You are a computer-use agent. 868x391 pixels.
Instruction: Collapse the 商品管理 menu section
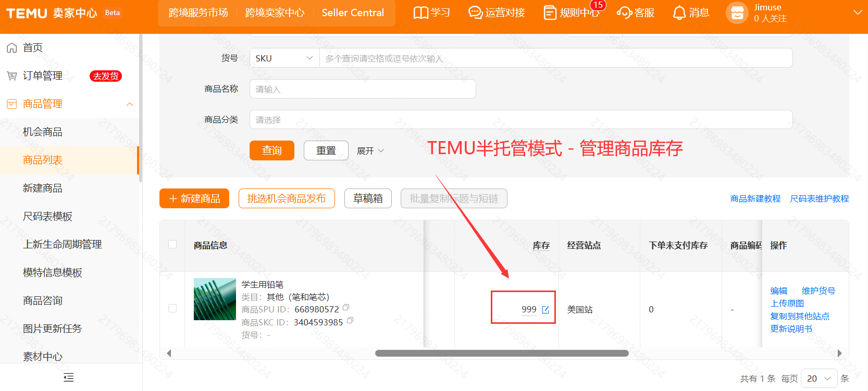(x=130, y=104)
